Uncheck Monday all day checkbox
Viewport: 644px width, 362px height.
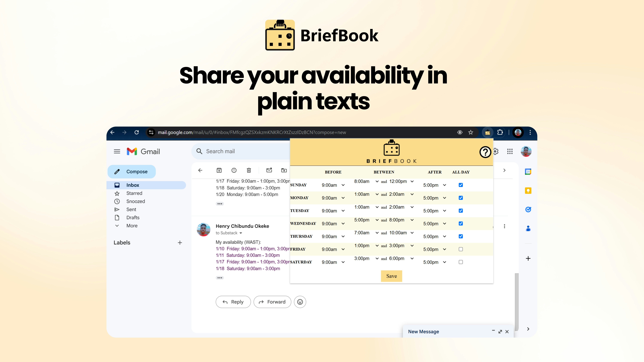[461, 198]
